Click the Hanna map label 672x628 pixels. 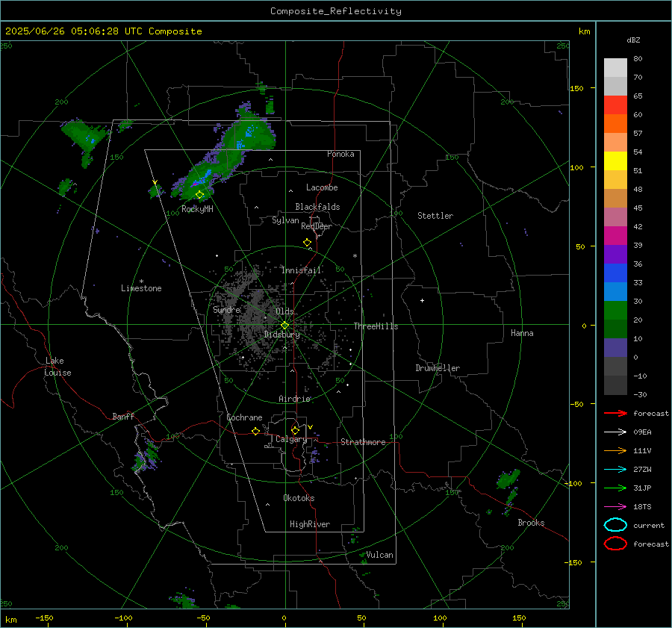(522, 333)
